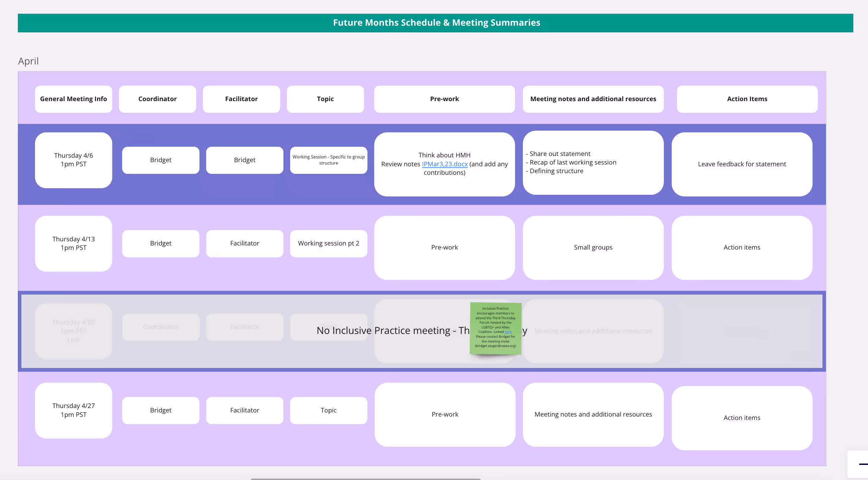Select Bridget coordinator card in the 4/6 row
The image size is (868, 480).
tap(161, 160)
